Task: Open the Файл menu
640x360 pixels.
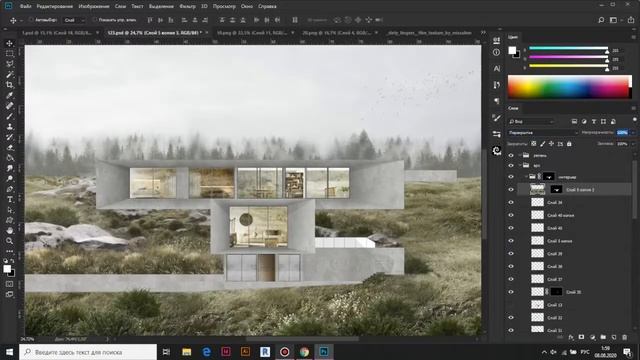Action: click(25, 7)
